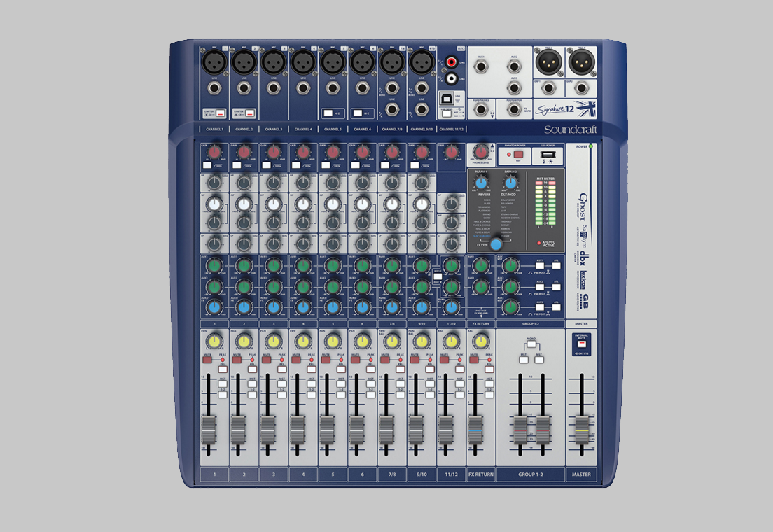Toggle the Hi-Z switch on channel 5
This screenshot has height=532, width=773.
point(329,113)
